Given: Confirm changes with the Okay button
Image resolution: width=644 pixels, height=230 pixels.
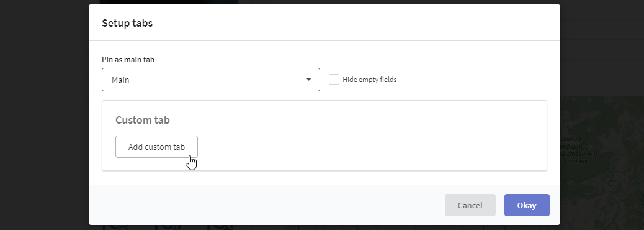Looking at the screenshot, I should pos(527,205).
